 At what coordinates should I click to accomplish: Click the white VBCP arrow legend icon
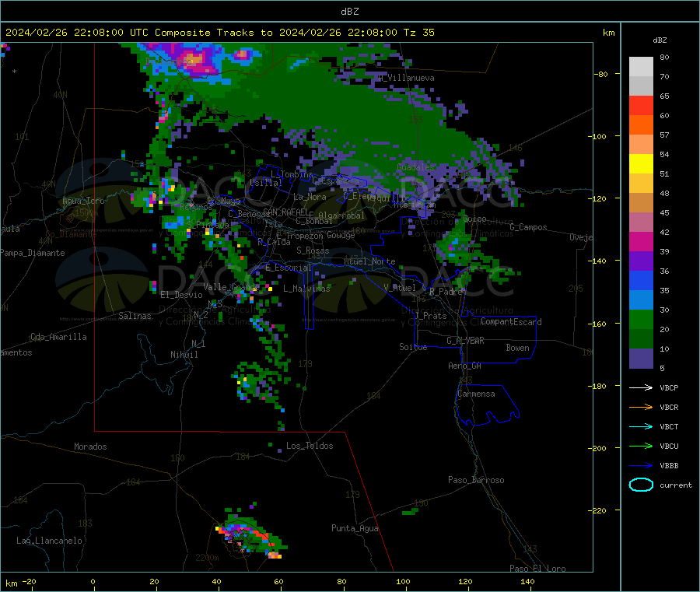click(x=641, y=387)
